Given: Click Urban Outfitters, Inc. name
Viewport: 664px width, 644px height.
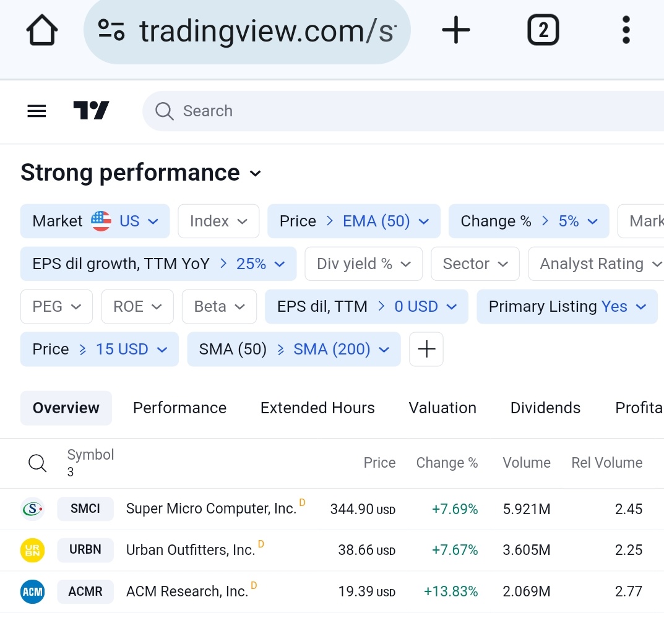Looking at the screenshot, I should click(191, 550).
